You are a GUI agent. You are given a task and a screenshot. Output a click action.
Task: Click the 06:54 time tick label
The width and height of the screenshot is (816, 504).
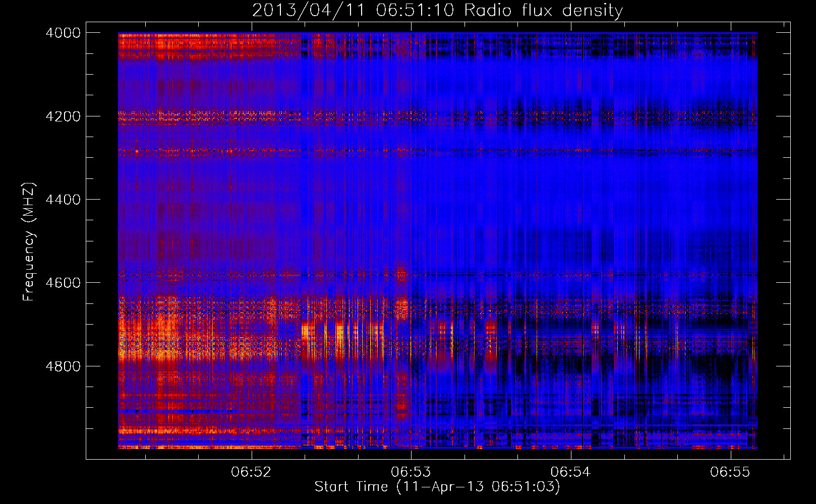tap(570, 472)
